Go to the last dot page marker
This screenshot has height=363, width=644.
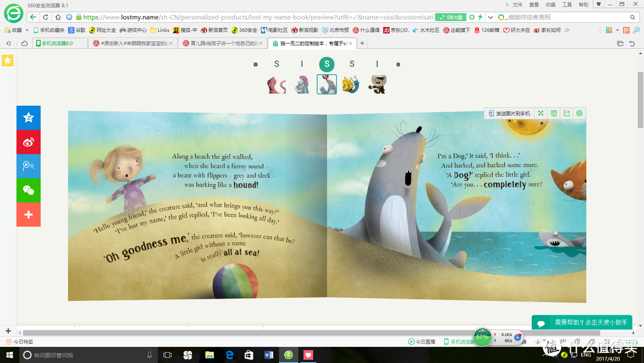[x=398, y=64]
